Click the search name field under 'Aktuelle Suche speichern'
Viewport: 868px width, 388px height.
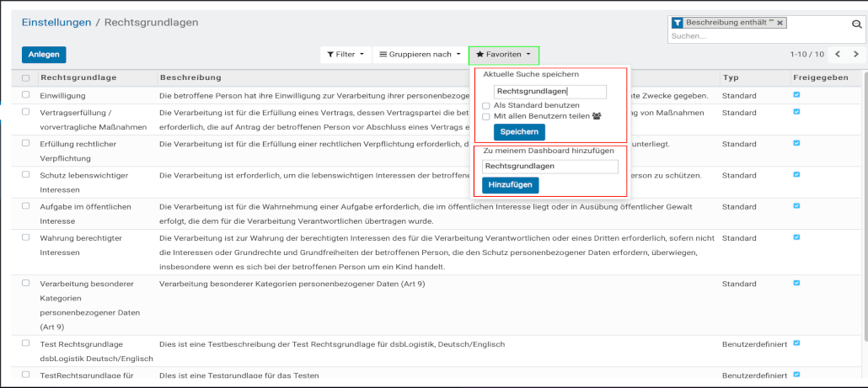(x=549, y=91)
